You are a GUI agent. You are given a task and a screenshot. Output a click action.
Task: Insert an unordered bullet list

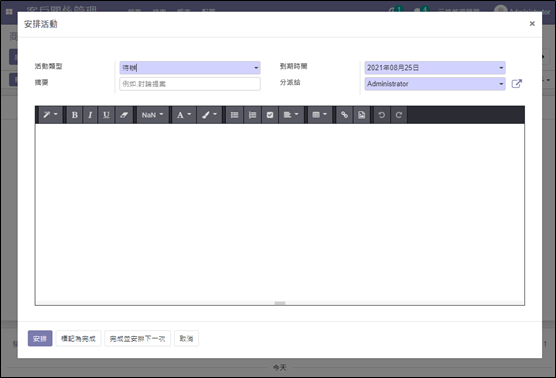pyautogui.click(x=234, y=115)
